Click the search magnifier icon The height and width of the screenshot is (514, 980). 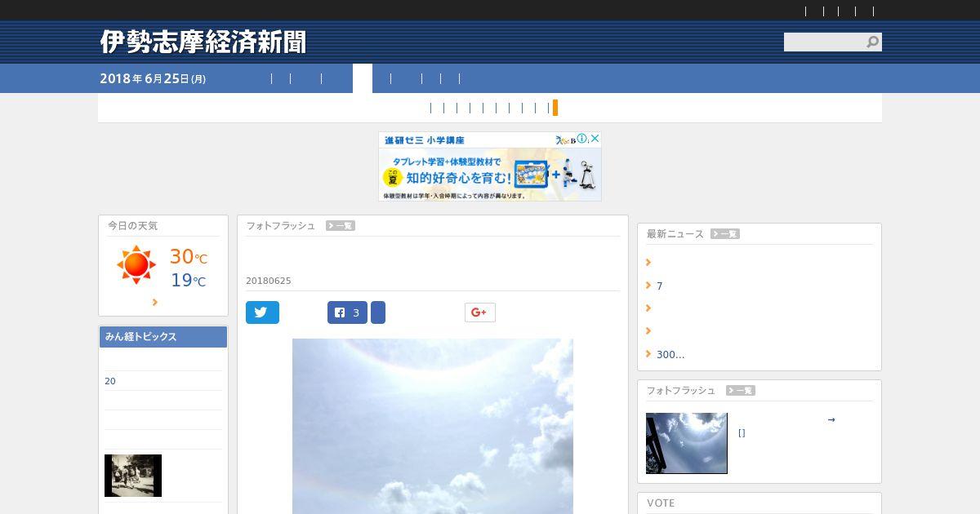pos(872,42)
